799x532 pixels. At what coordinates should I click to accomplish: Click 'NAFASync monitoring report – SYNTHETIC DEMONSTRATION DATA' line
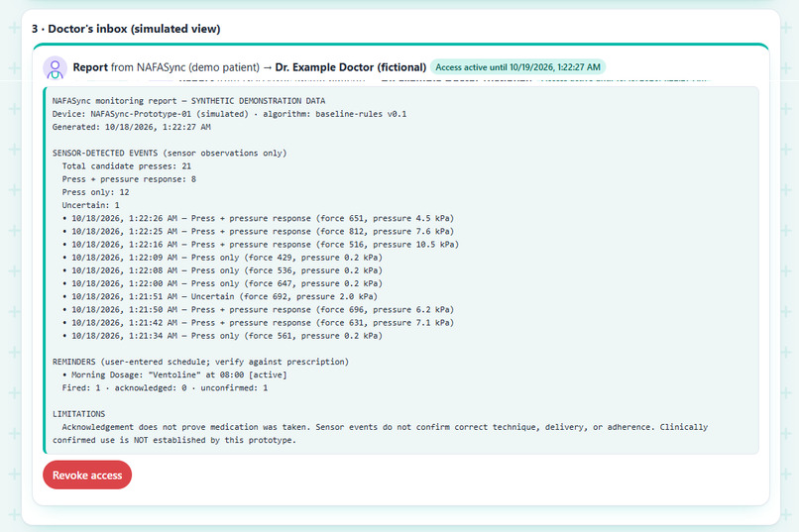(188, 101)
